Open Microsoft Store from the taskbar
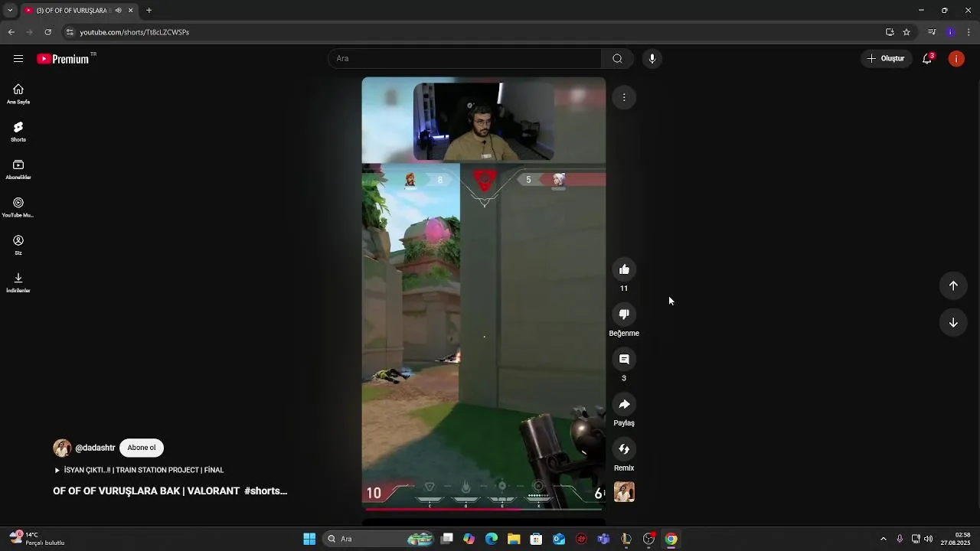This screenshot has width=980, height=551. point(537,539)
